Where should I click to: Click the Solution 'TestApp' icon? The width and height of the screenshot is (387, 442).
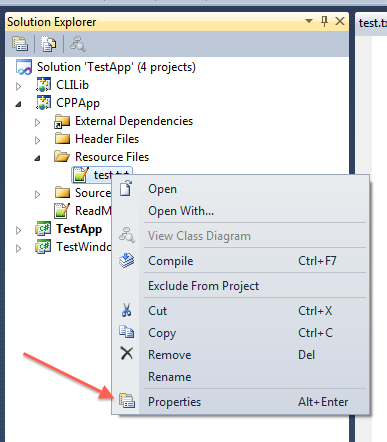coord(24,67)
